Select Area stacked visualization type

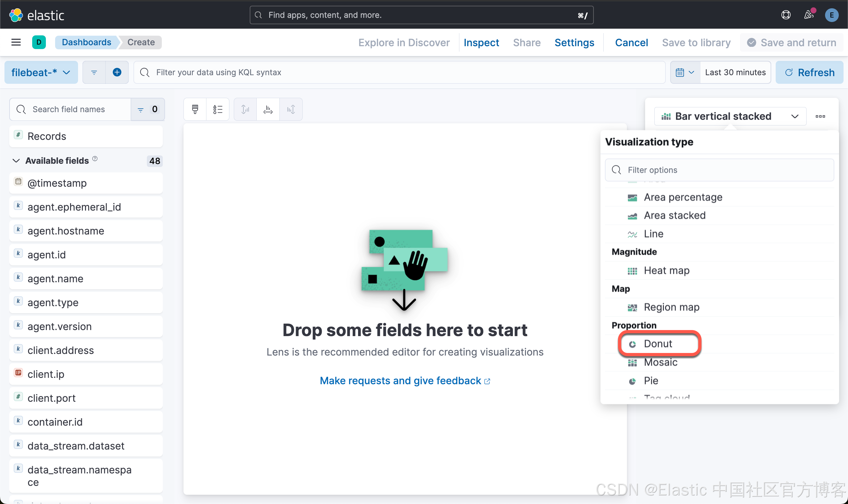pos(719,215)
